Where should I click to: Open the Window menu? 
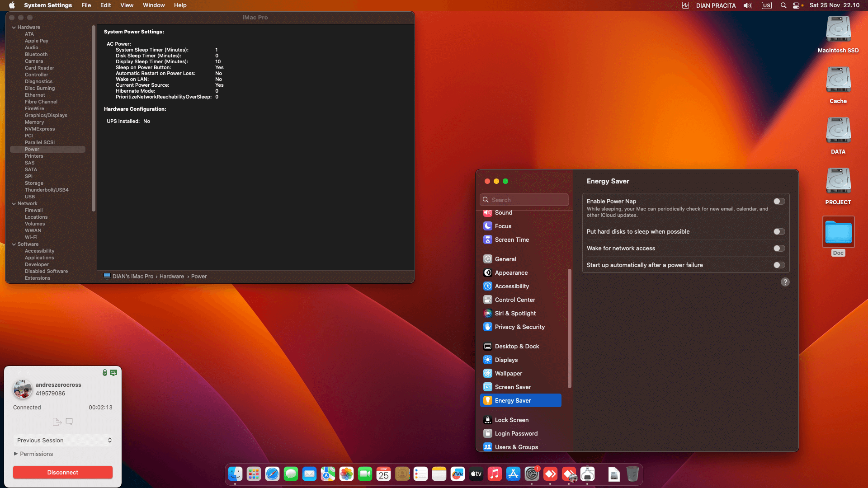(154, 5)
